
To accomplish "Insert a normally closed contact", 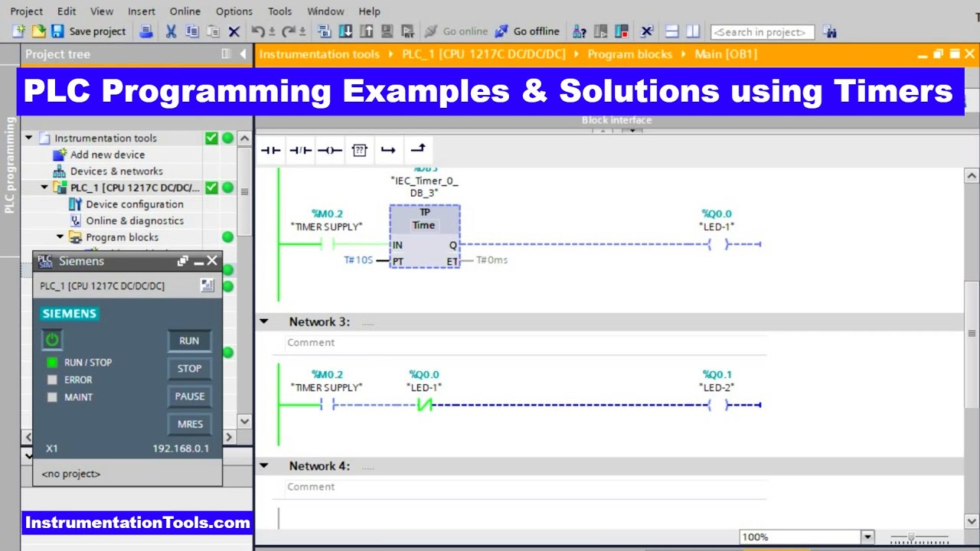I will click(x=300, y=150).
